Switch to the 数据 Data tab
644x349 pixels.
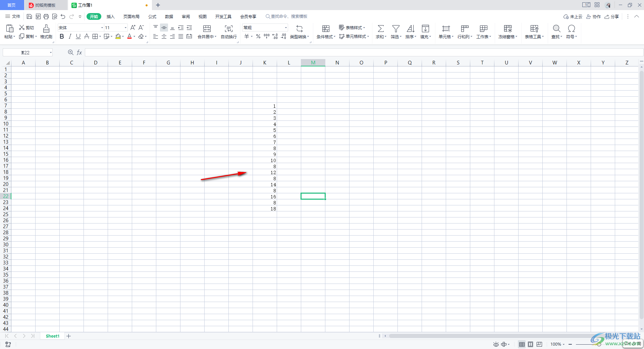(169, 16)
